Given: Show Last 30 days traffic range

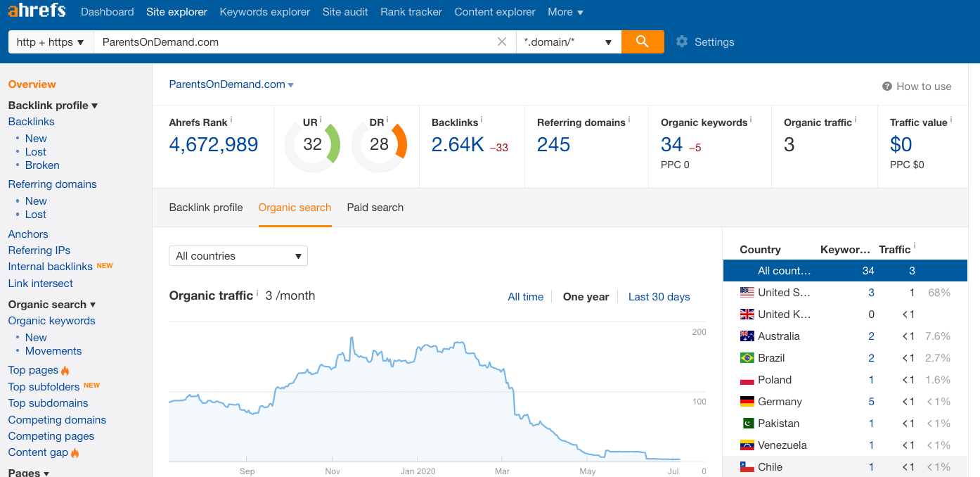Looking at the screenshot, I should [x=659, y=297].
